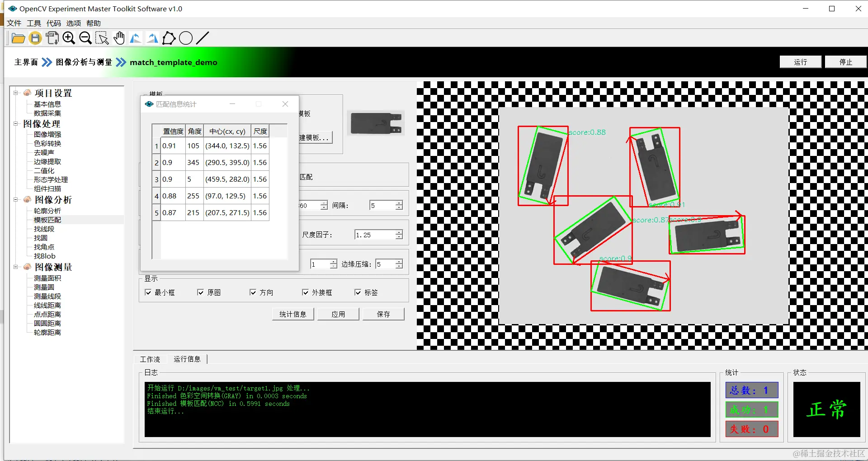
Task: Toggle the 外接框 checkbox
Action: [305, 292]
